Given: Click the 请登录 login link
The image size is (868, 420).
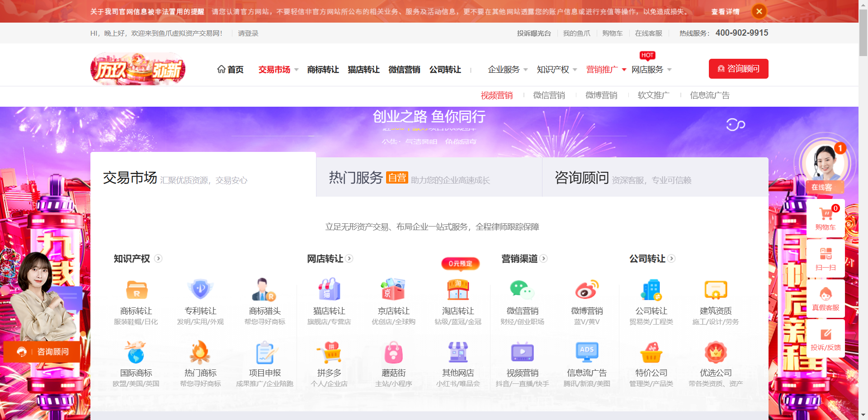Looking at the screenshot, I should (248, 33).
